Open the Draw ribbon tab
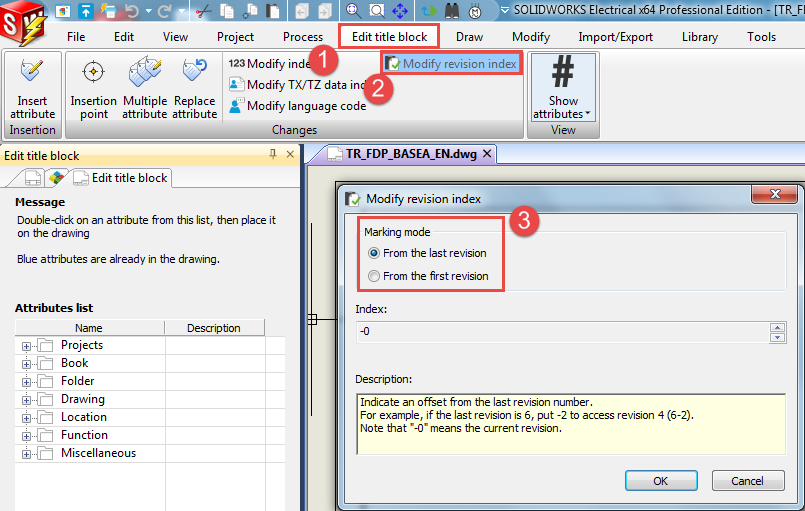Image resolution: width=805 pixels, height=511 pixels. [x=469, y=37]
